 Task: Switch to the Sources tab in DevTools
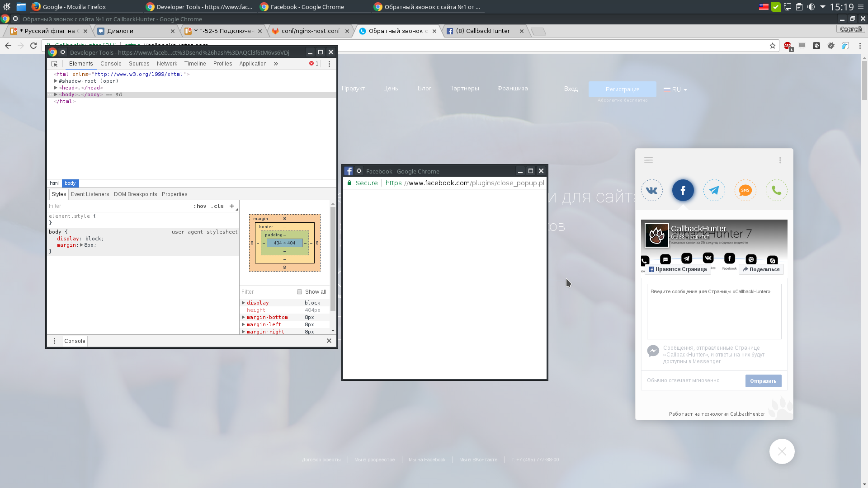[139, 64]
